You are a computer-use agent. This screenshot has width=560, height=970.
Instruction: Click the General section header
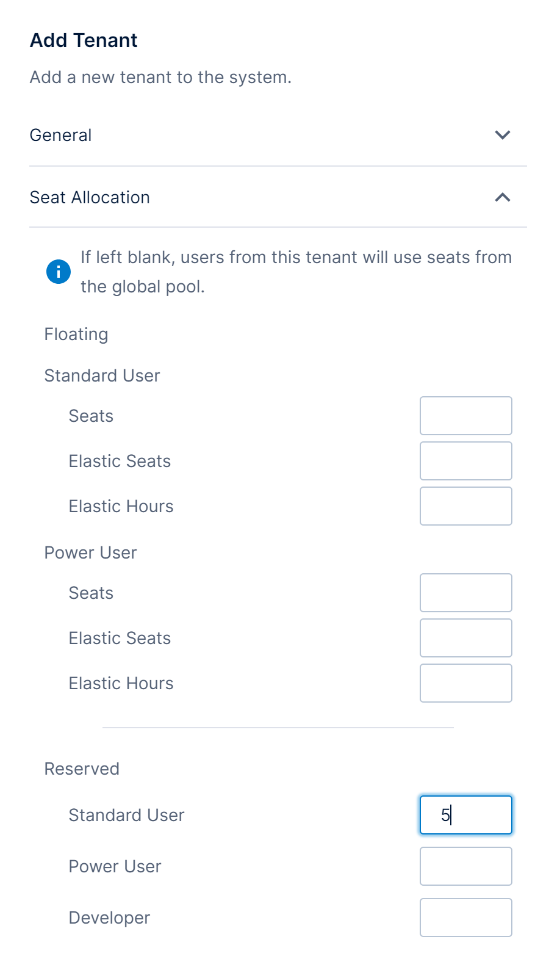click(x=61, y=135)
